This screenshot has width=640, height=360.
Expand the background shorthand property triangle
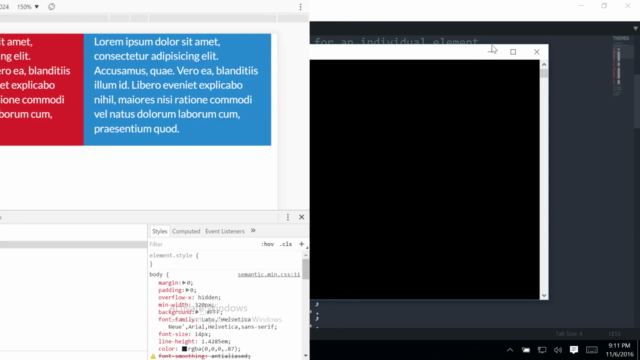click(x=197, y=312)
